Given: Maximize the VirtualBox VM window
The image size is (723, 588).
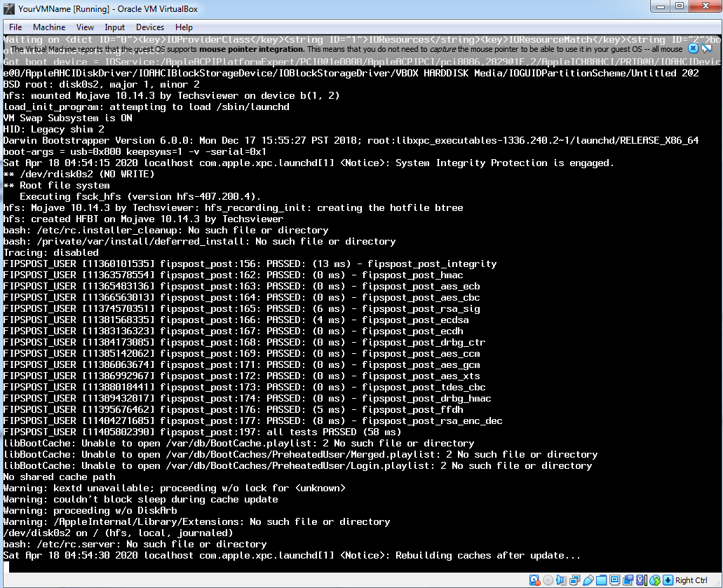Looking at the screenshot, I should click(x=680, y=6).
